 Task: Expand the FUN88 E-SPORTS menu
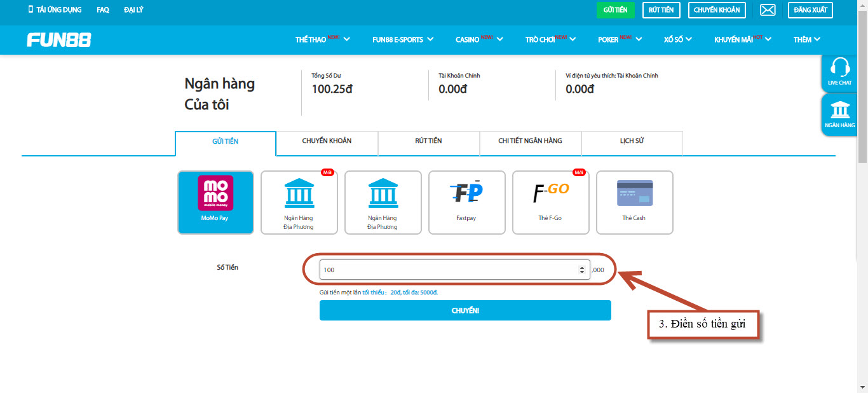coord(403,39)
